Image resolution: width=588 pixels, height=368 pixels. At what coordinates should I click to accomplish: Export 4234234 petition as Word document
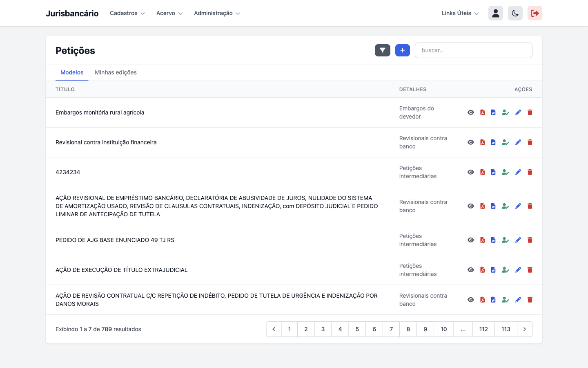(x=493, y=172)
